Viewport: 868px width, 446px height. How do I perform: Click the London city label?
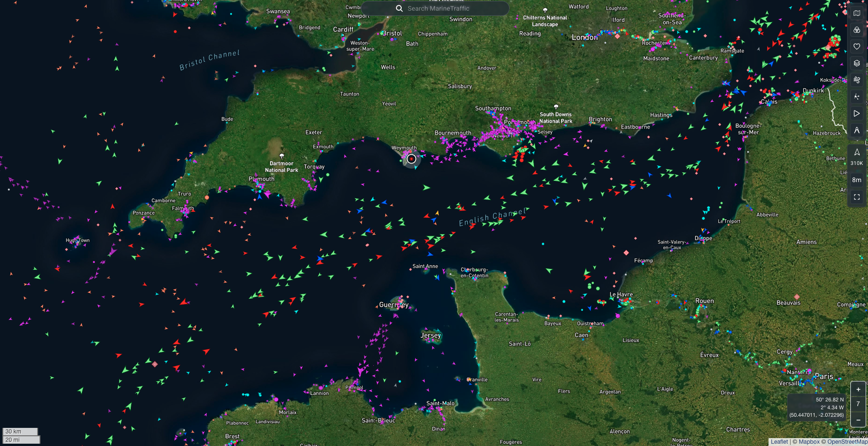[585, 38]
